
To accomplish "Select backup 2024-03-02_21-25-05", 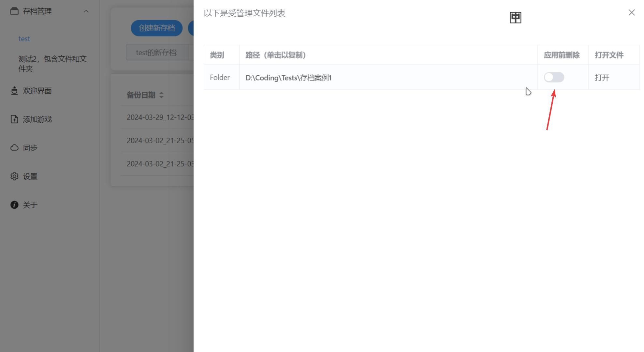I will point(160,140).
